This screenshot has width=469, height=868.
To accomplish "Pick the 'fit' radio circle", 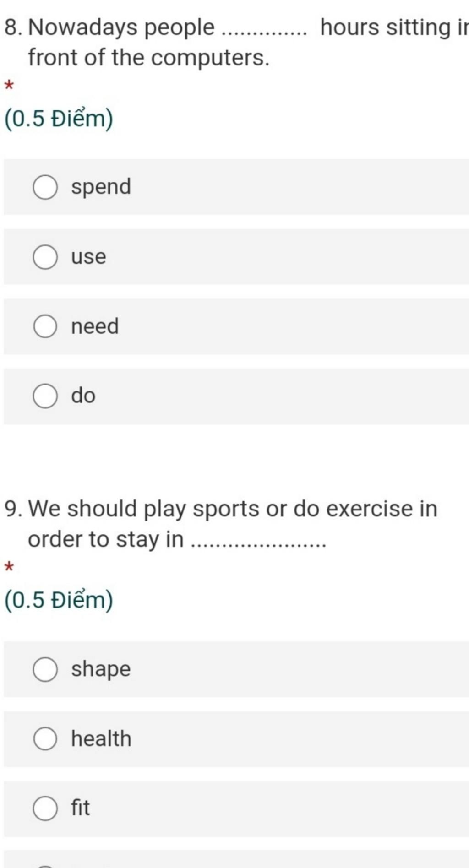I will [x=45, y=808].
